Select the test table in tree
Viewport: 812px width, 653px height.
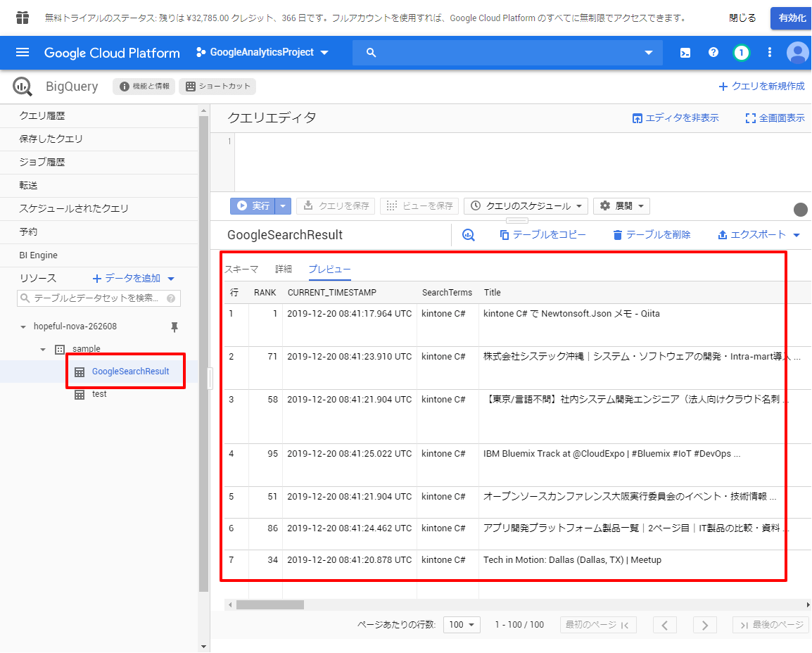[x=99, y=394]
